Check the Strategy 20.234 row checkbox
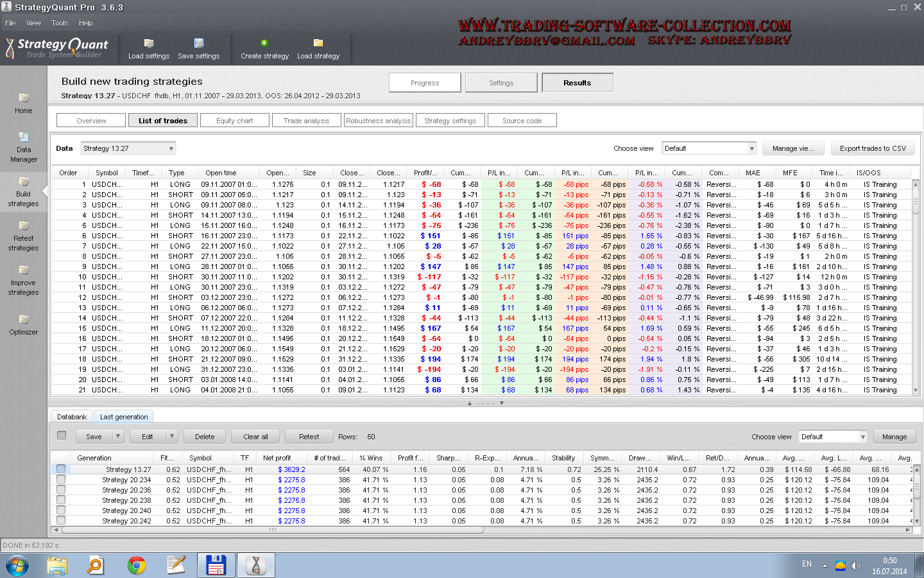 61,480
